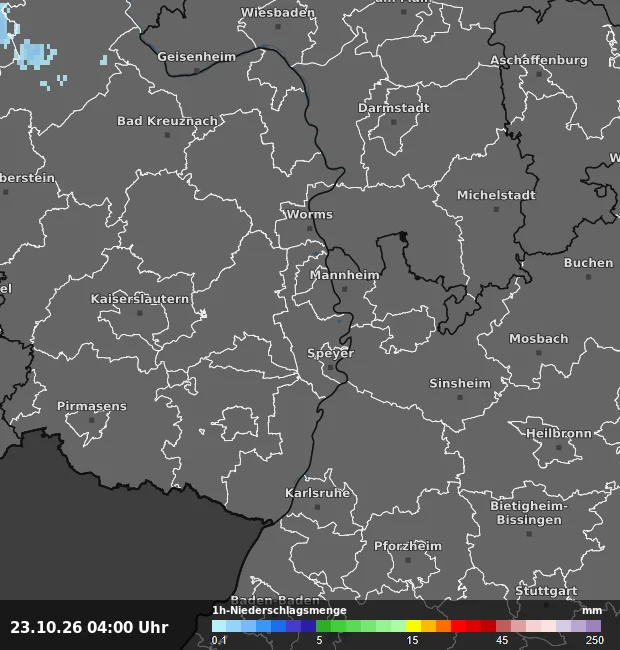Screen dimensions: 620x650
Task: Click the Worms location marker square
Action: (x=309, y=229)
